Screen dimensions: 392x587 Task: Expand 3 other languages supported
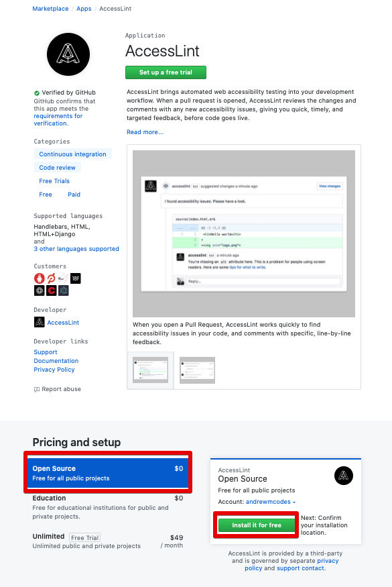(76, 249)
